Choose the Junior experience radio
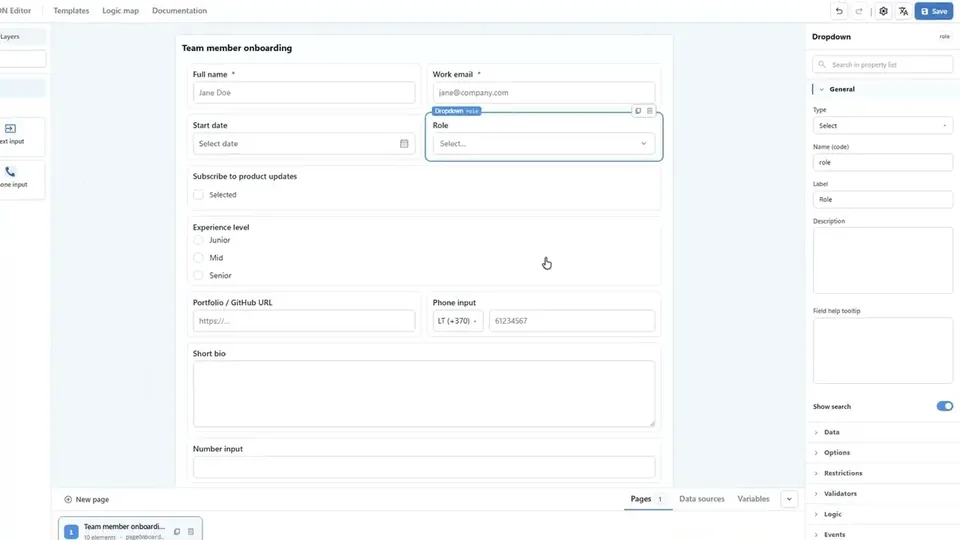 pyautogui.click(x=198, y=240)
